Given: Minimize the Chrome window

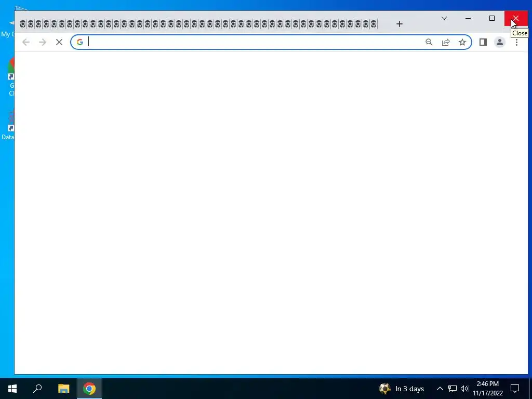Looking at the screenshot, I should click(x=468, y=18).
